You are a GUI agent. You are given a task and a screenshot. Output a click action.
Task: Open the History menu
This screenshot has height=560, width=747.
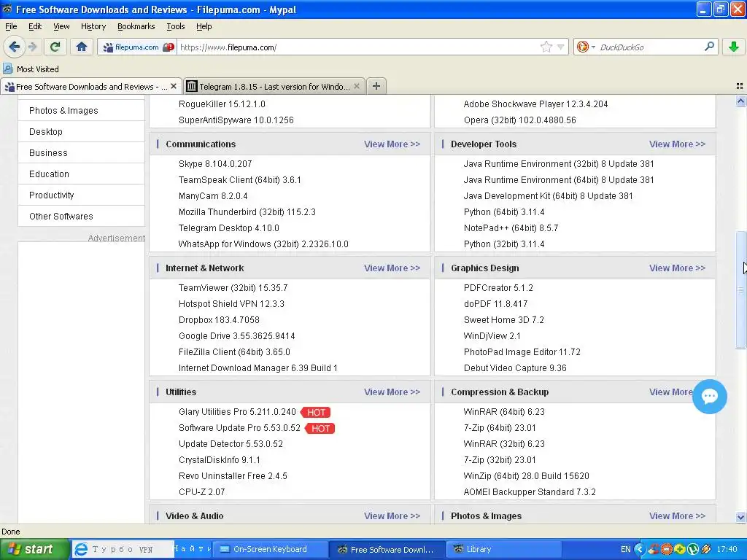[93, 26]
